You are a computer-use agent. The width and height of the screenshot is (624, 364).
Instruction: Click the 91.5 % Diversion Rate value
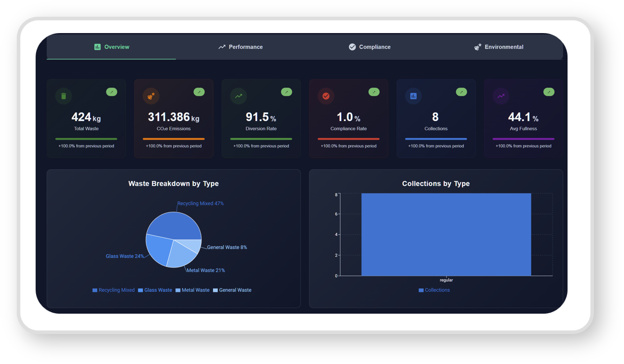261,117
